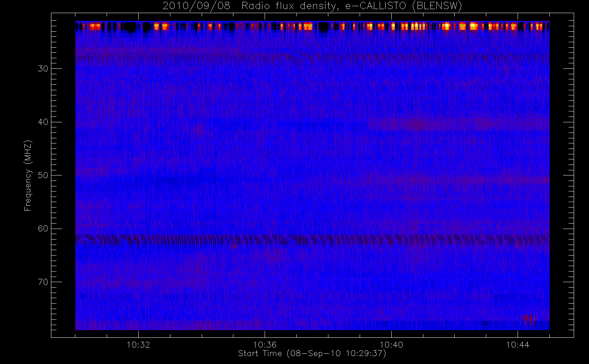Screen dimensions: 589x364
Task: Click the date "2010/09/08" in the title
Action: [x=196, y=6]
